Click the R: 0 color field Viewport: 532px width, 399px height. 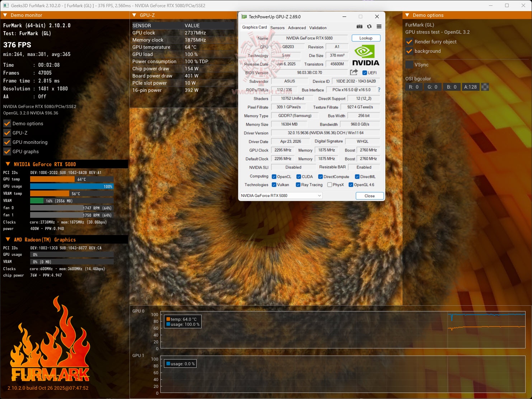(x=414, y=87)
